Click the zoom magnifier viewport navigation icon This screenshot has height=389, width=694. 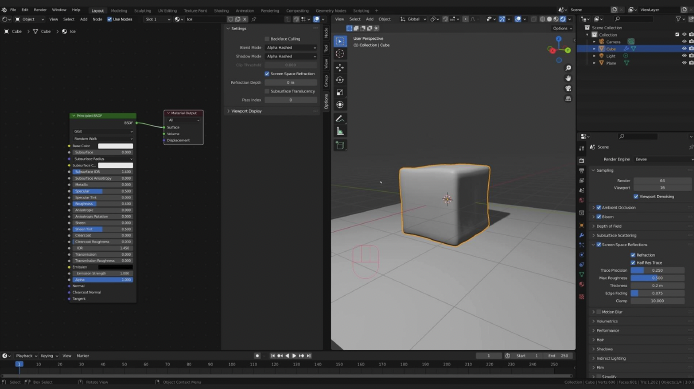(x=568, y=68)
